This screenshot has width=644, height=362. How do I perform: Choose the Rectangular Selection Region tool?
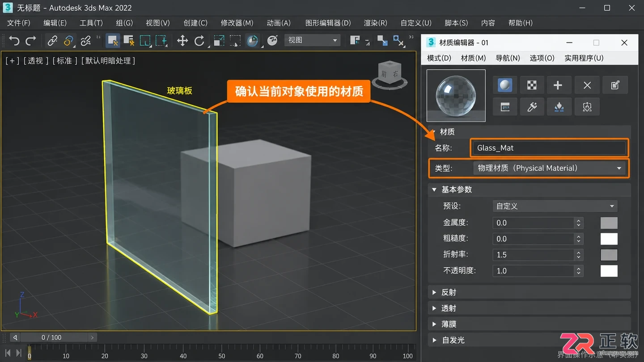pos(145,41)
